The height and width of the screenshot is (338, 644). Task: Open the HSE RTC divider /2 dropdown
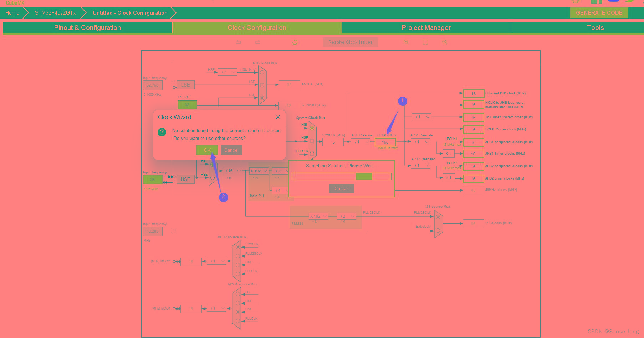pyautogui.click(x=227, y=72)
